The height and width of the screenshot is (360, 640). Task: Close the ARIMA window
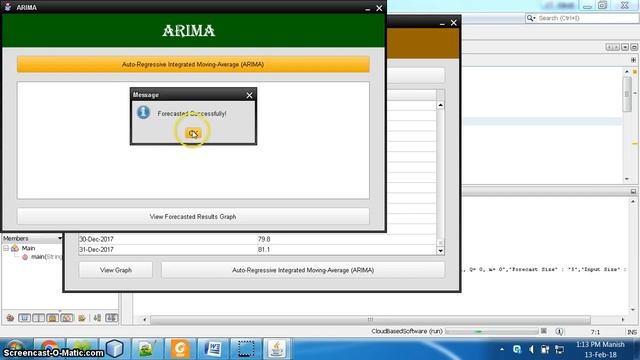379,8
